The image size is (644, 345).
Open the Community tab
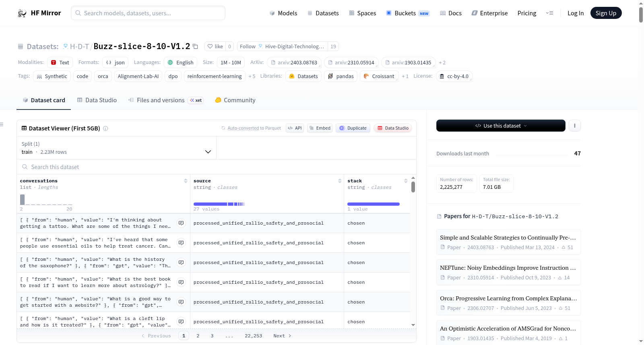[235, 100]
